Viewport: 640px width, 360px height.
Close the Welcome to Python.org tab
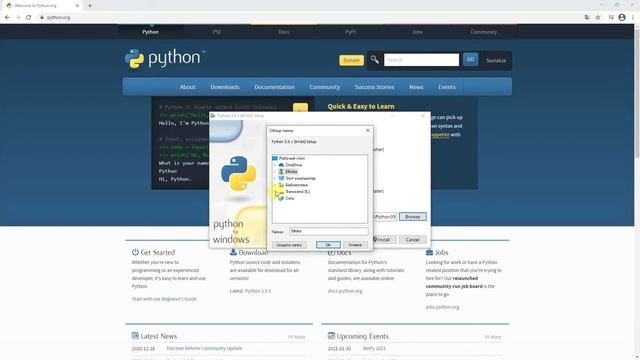(77, 6)
